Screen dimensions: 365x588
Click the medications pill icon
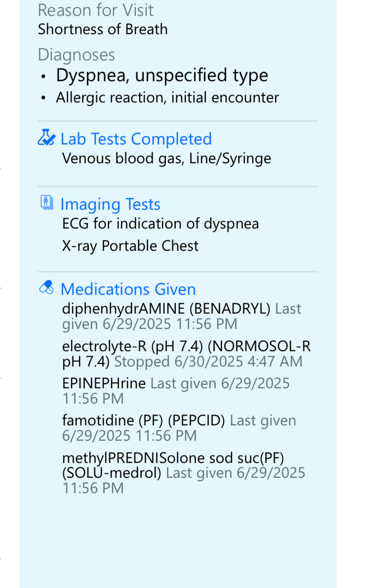click(46, 288)
